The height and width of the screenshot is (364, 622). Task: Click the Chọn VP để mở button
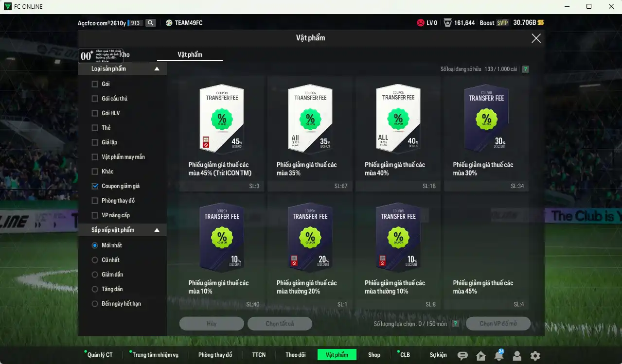(x=498, y=324)
